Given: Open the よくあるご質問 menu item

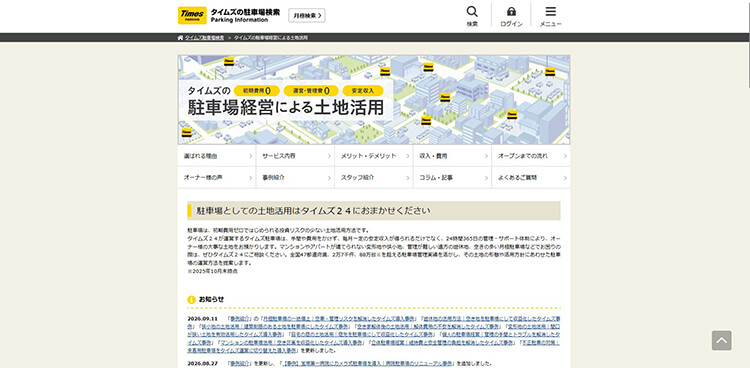Looking at the screenshot, I should [530, 178].
